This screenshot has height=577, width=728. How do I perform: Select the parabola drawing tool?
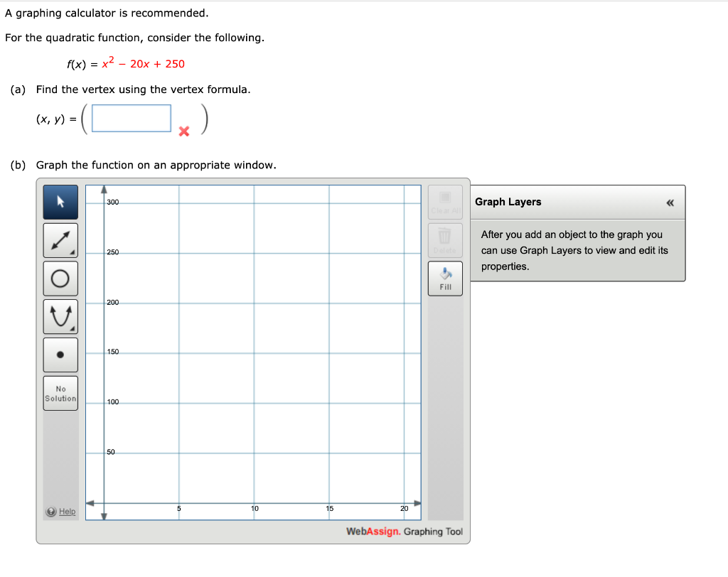pos(60,316)
